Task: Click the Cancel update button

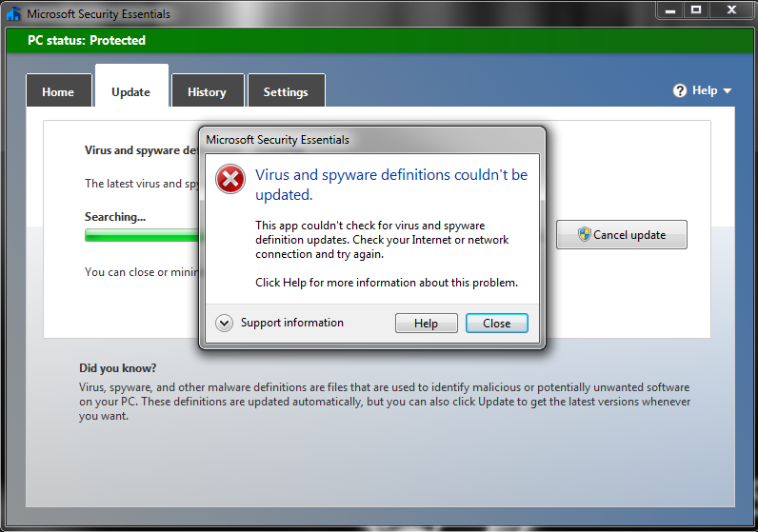Action: point(622,235)
